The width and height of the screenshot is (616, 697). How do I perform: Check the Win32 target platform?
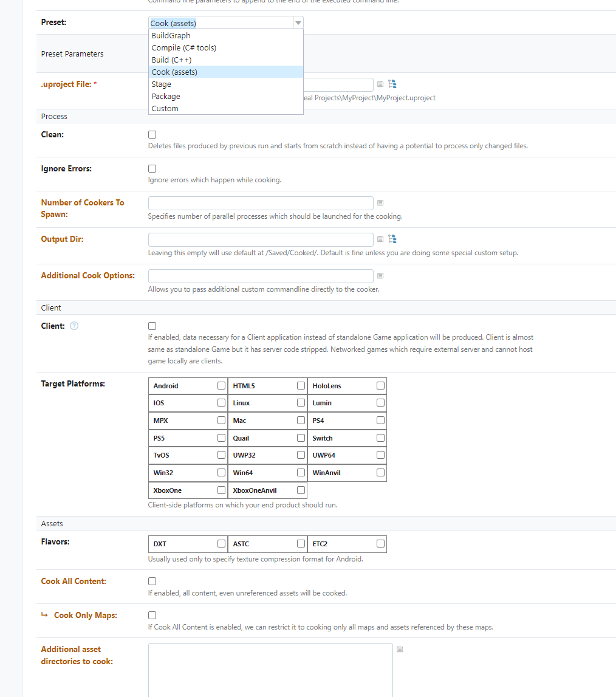pos(221,473)
